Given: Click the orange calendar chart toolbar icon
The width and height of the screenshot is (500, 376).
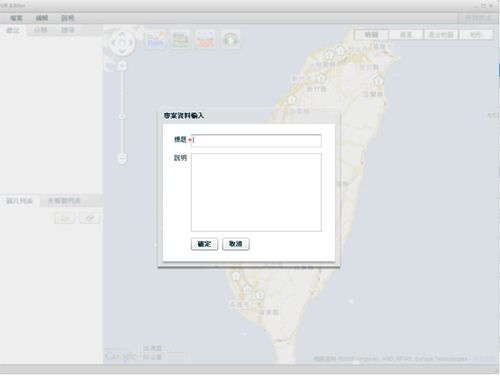Looking at the screenshot, I should (x=205, y=40).
